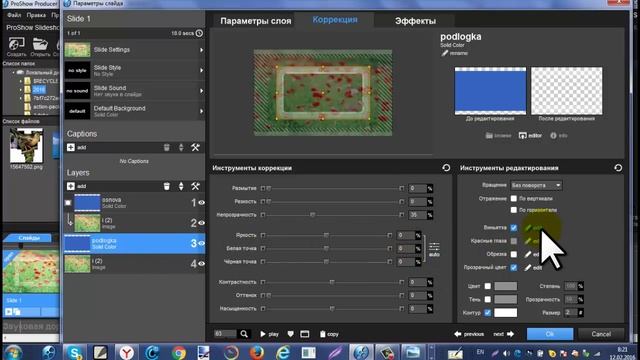Click the zoom value input field

[225, 334]
